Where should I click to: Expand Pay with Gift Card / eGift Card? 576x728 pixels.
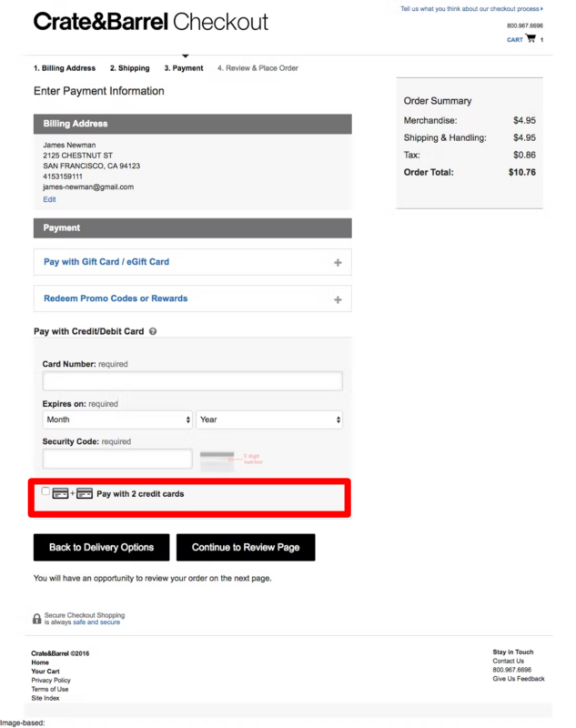pos(106,262)
